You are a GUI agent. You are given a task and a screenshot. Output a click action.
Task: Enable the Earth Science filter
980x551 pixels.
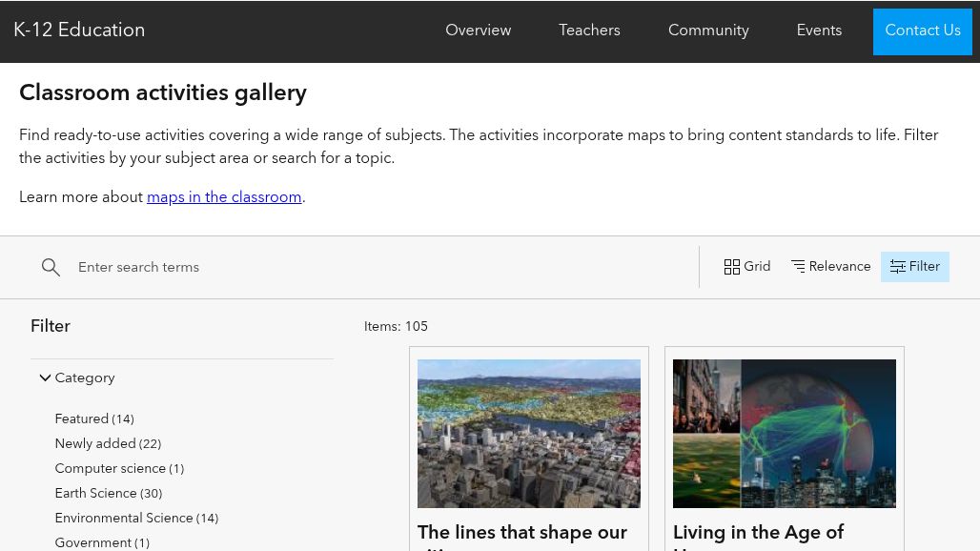click(x=108, y=494)
